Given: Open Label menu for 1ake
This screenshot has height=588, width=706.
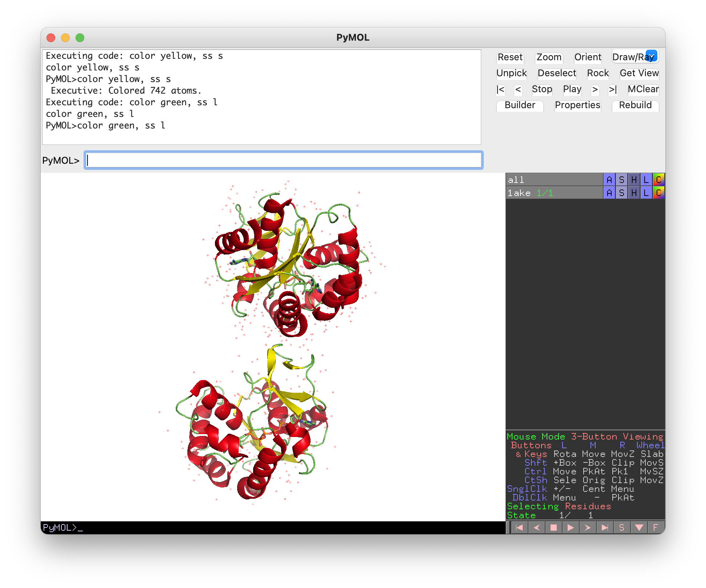Looking at the screenshot, I should coord(646,193).
